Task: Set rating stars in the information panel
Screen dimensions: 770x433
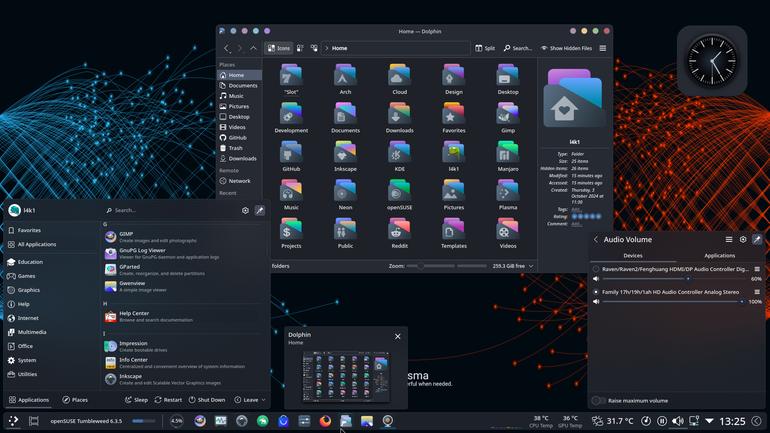Action: click(x=586, y=216)
